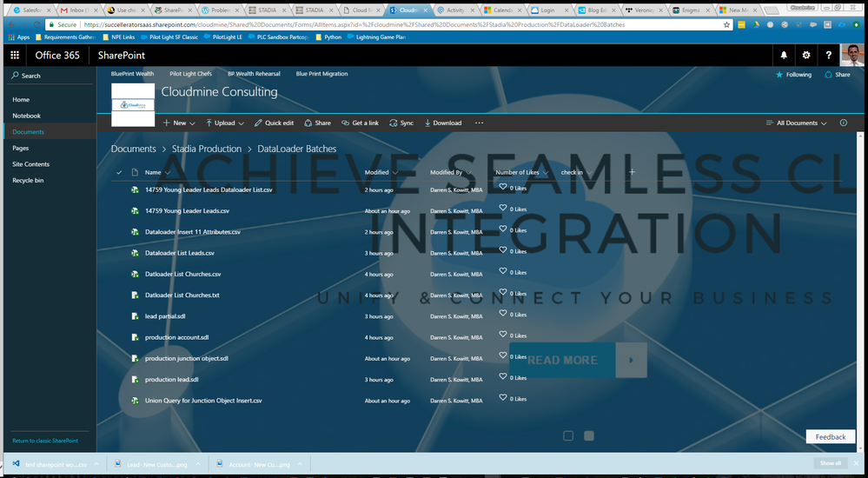The height and width of the screenshot is (478, 868).
Task: Open the settings gear icon
Action: point(806,56)
